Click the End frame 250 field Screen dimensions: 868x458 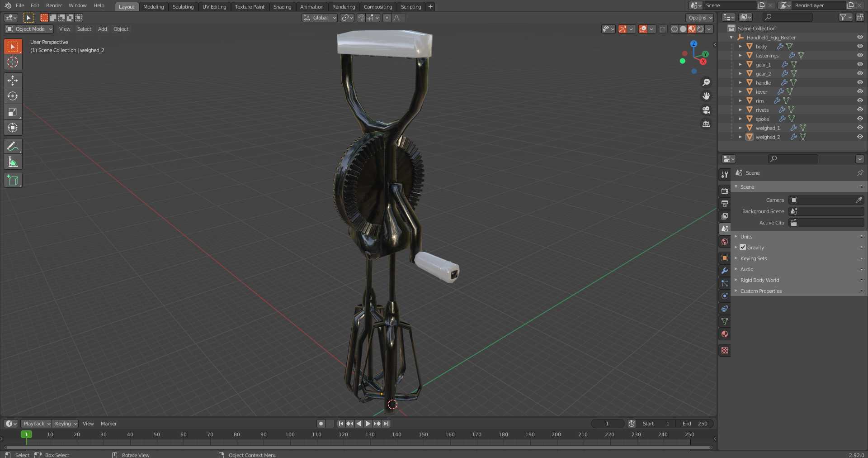pos(695,424)
